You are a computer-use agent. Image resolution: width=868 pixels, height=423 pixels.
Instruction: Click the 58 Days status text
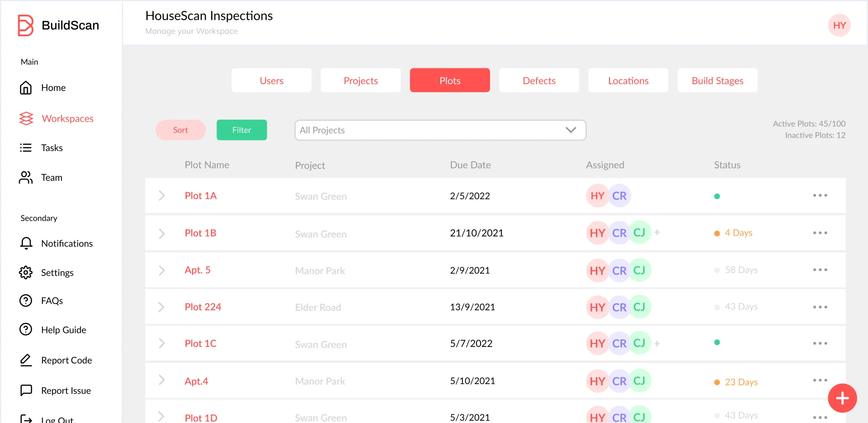pyautogui.click(x=741, y=270)
